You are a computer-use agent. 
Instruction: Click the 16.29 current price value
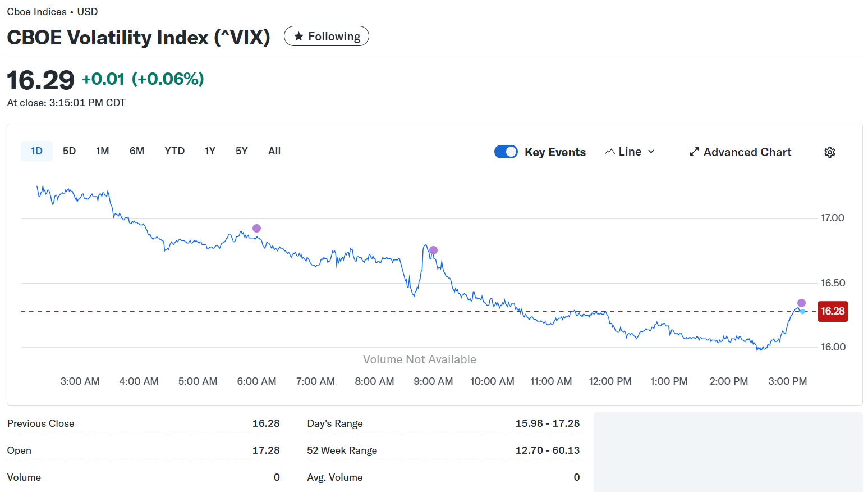pyautogui.click(x=40, y=80)
